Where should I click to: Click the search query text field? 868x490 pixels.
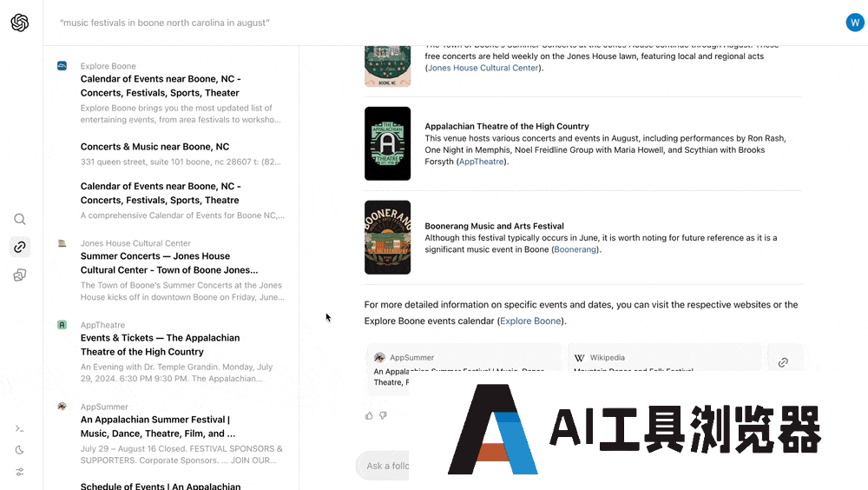[164, 23]
